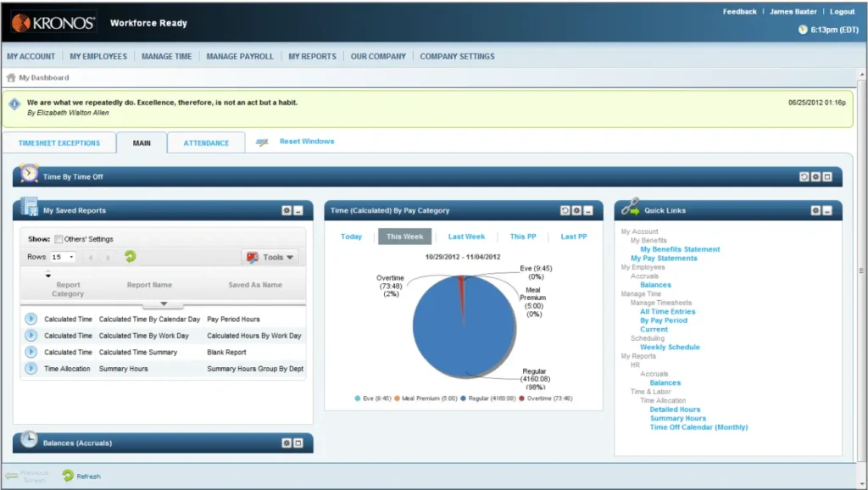
Task: Open the My Saved Reports settings gear
Action: tap(286, 210)
